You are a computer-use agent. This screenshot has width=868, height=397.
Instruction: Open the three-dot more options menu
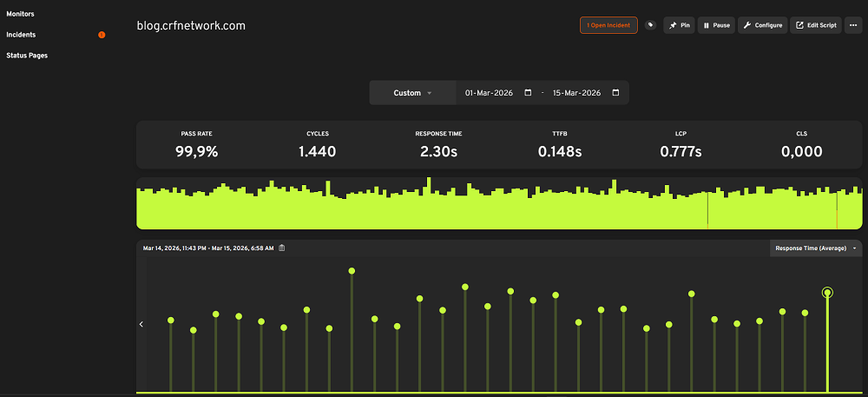click(853, 25)
